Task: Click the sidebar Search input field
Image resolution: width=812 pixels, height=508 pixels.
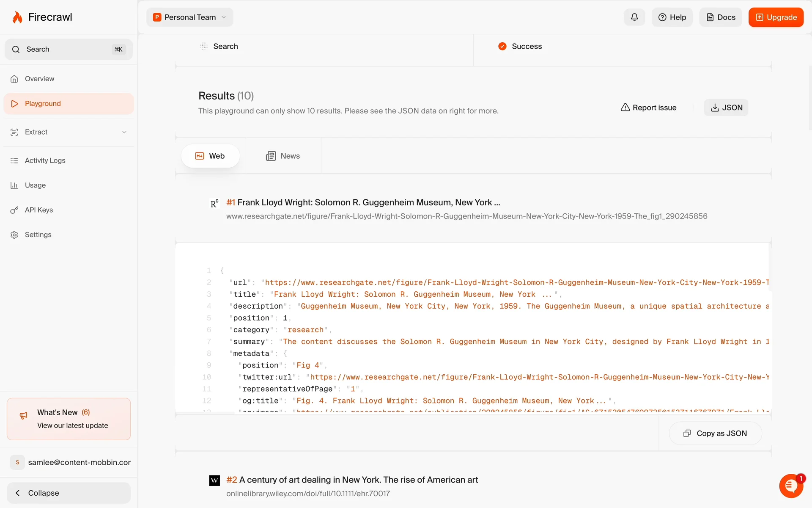Action: [68, 49]
